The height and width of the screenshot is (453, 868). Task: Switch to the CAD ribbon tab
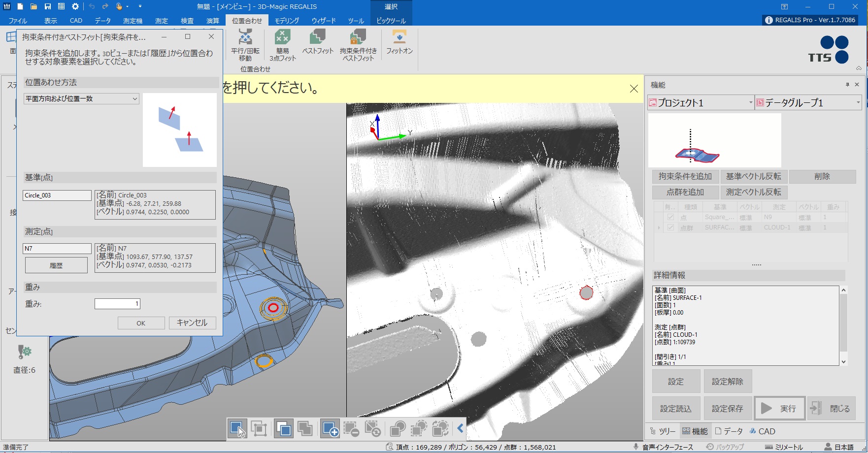click(x=76, y=21)
